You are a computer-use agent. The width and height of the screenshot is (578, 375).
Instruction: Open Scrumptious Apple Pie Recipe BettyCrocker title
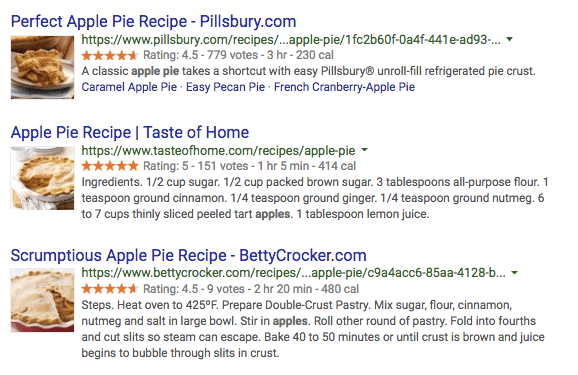pyautogui.click(x=188, y=255)
